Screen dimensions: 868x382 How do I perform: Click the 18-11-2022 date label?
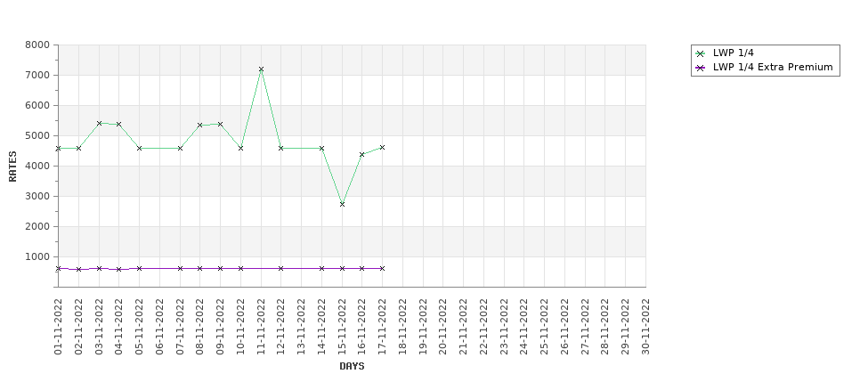(x=403, y=327)
